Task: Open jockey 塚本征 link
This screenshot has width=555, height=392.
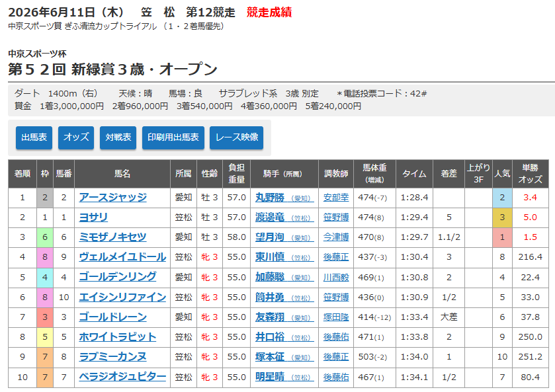Action: [x=284, y=357]
